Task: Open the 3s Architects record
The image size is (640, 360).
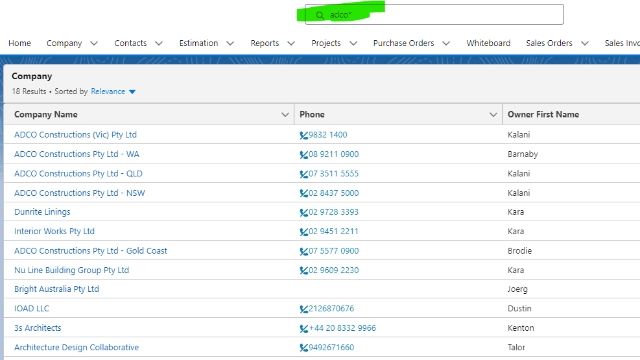Action: (x=38, y=328)
